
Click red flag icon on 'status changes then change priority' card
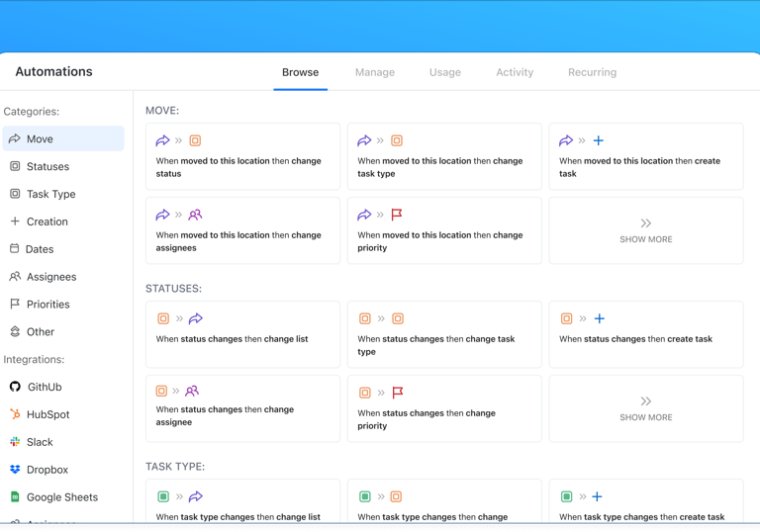(398, 393)
